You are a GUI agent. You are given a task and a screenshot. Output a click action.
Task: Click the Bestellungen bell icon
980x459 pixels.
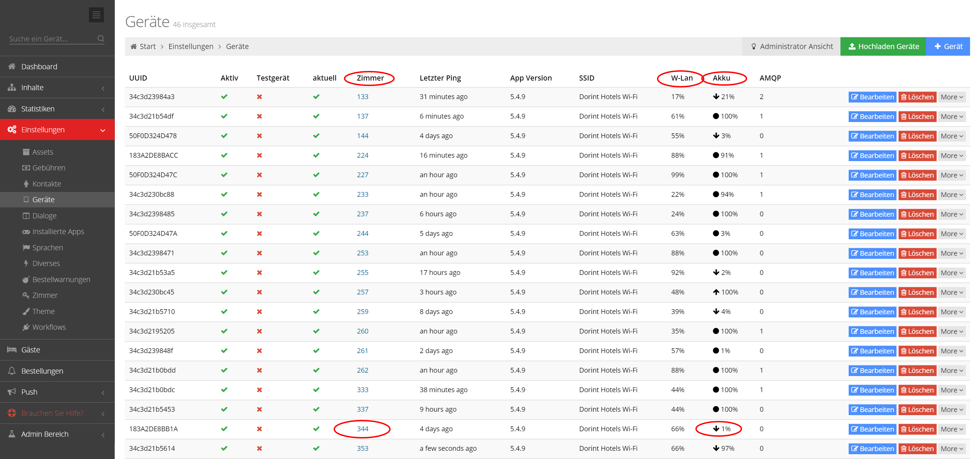(x=12, y=371)
